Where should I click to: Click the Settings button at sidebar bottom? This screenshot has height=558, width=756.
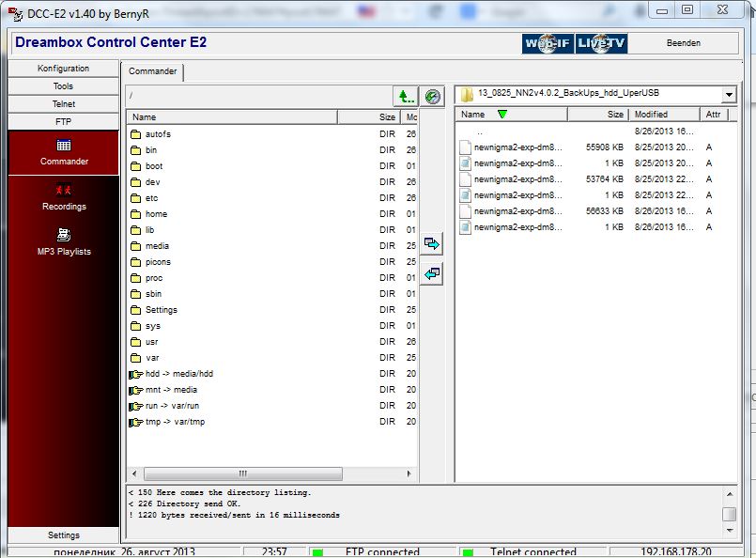(64, 535)
